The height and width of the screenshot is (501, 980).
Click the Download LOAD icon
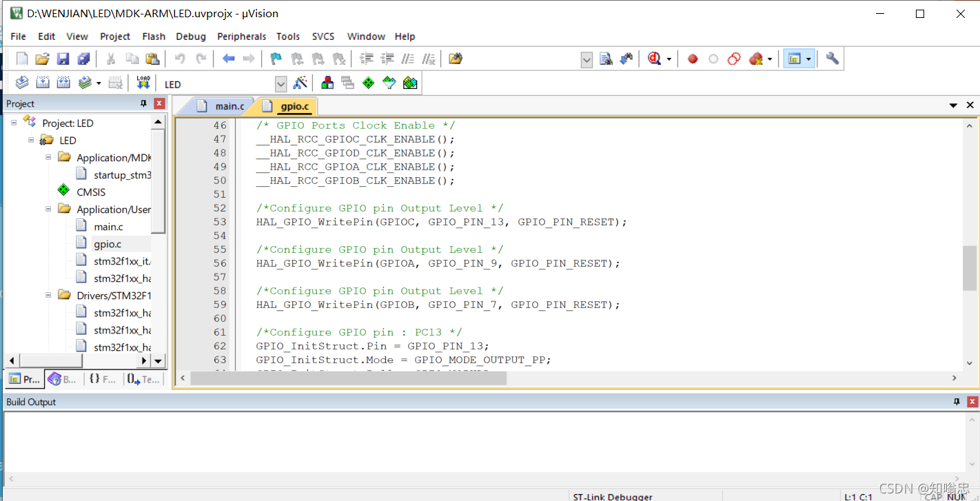pos(143,83)
